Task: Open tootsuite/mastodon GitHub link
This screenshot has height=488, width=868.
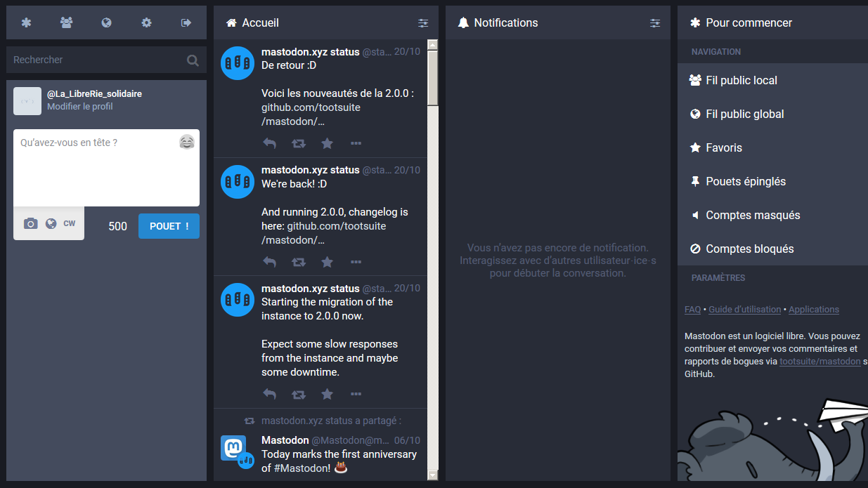Action: tap(820, 362)
